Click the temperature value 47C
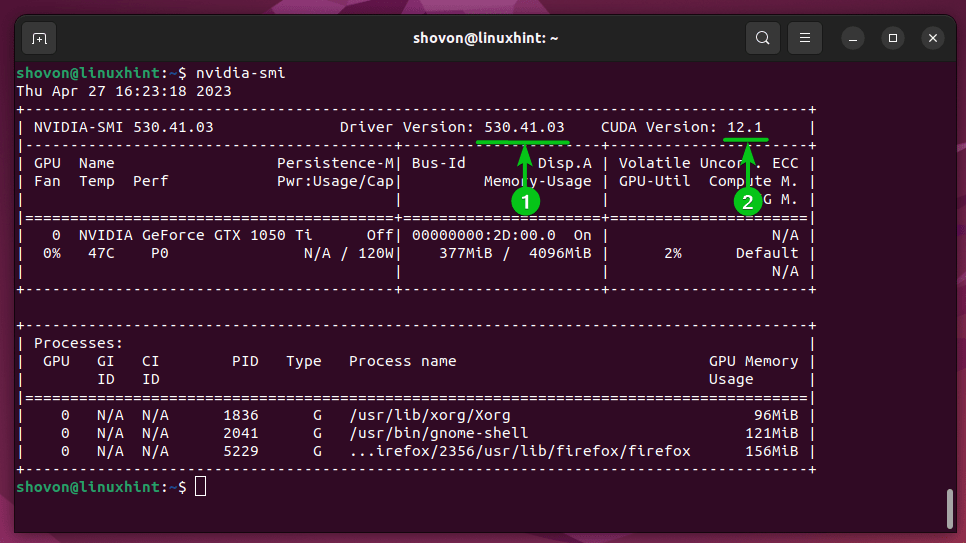966x543 pixels. point(101,253)
